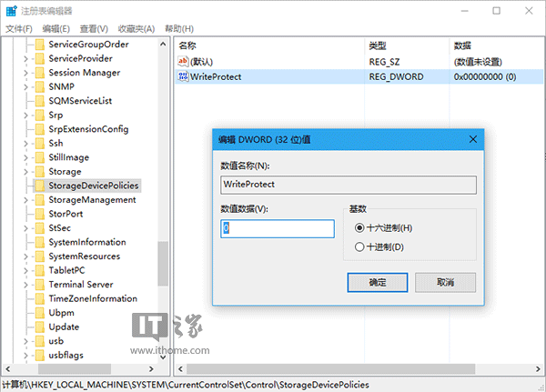Open the Edit (编辑) menu
The width and height of the screenshot is (546, 392).
coord(56,28)
